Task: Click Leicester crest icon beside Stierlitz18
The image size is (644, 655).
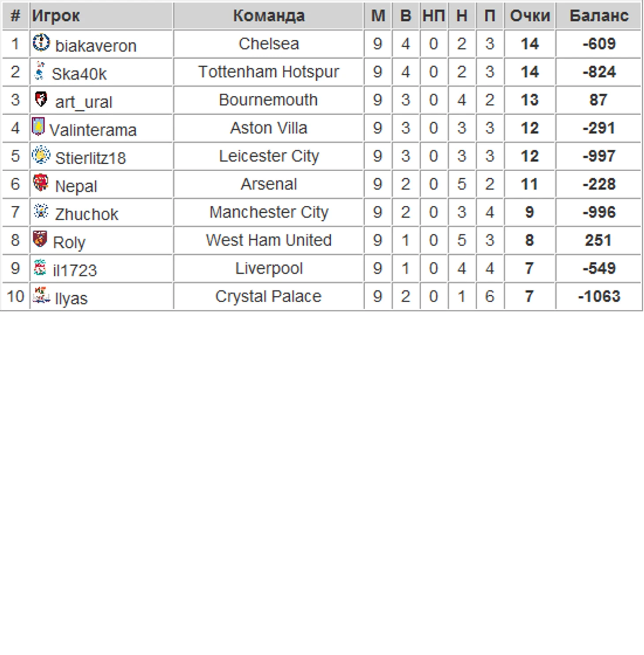Action: [41, 154]
